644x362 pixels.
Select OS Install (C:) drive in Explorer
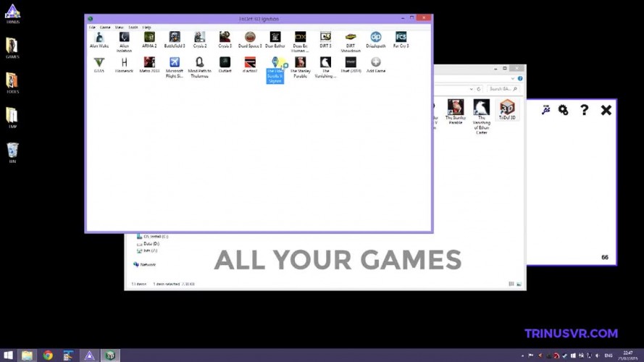pos(152,237)
